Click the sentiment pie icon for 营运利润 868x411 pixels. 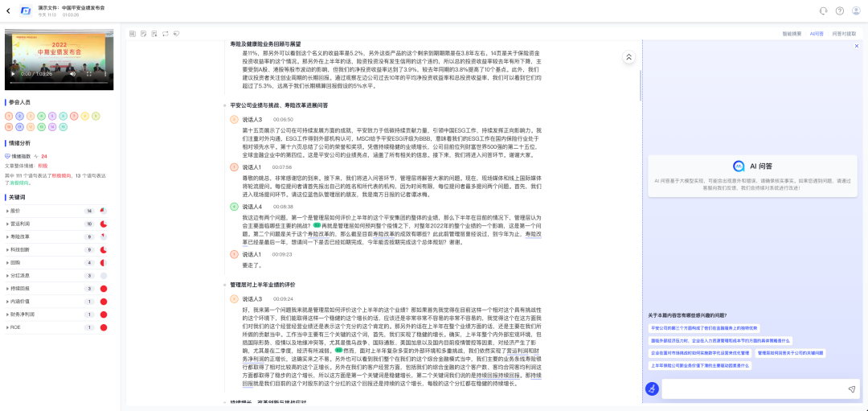104,224
